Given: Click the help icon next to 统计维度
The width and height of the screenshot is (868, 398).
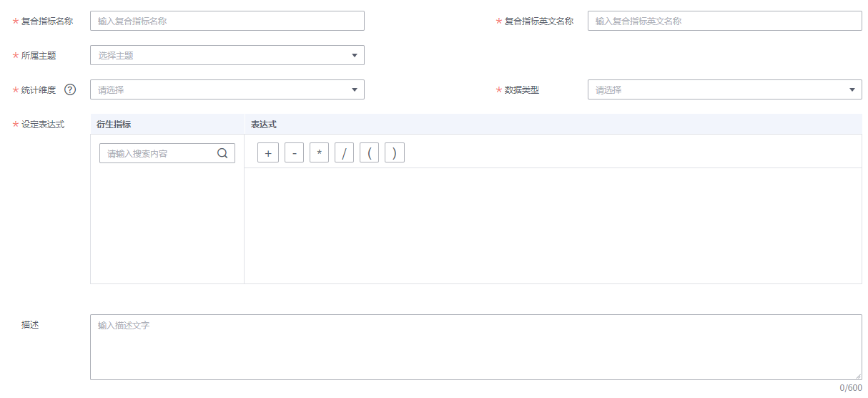Looking at the screenshot, I should point(70,89).
